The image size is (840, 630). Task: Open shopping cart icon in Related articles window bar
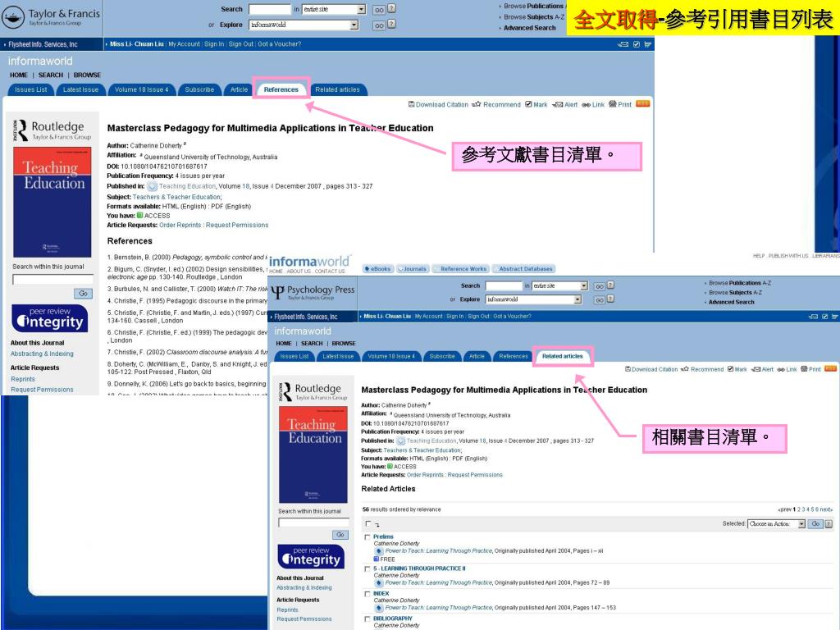point(834,317)
